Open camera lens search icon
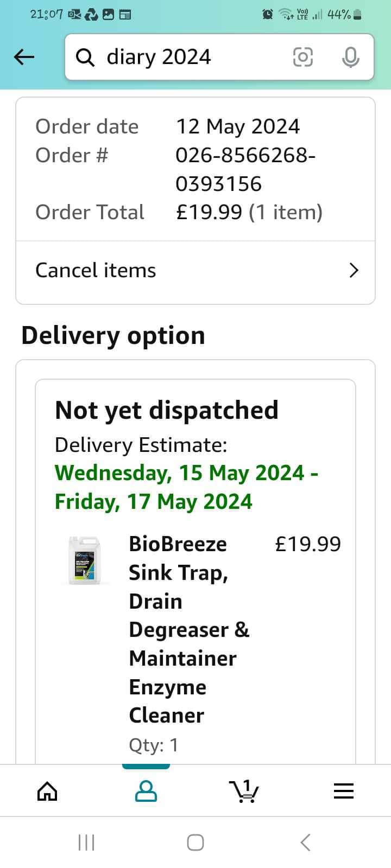The image size is (391, 868). (x=303, y=57)
